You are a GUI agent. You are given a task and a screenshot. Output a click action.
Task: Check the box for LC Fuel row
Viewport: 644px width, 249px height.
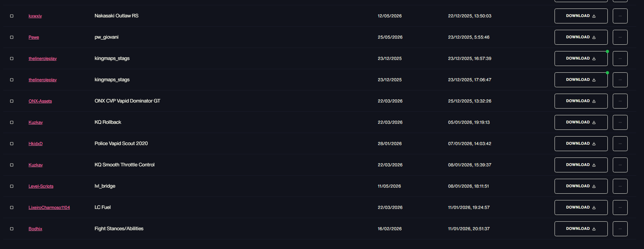click(12, 207)
